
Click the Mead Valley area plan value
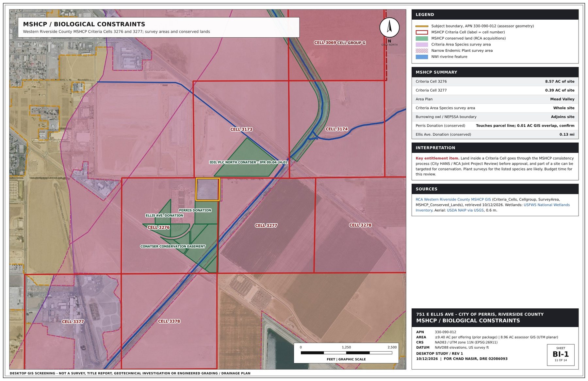pyautogui.click(x=562, y=99)
